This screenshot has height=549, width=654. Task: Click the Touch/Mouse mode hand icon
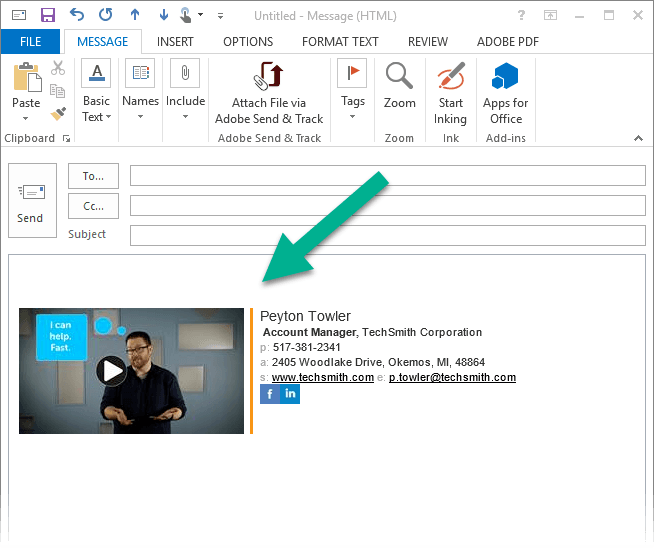pyautogui.click(x=186, y=15)
